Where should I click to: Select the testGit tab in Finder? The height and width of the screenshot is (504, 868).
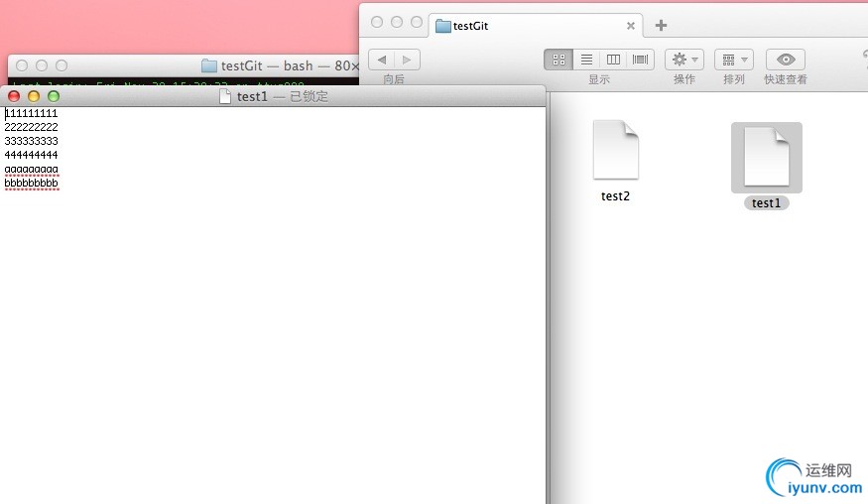536,26
